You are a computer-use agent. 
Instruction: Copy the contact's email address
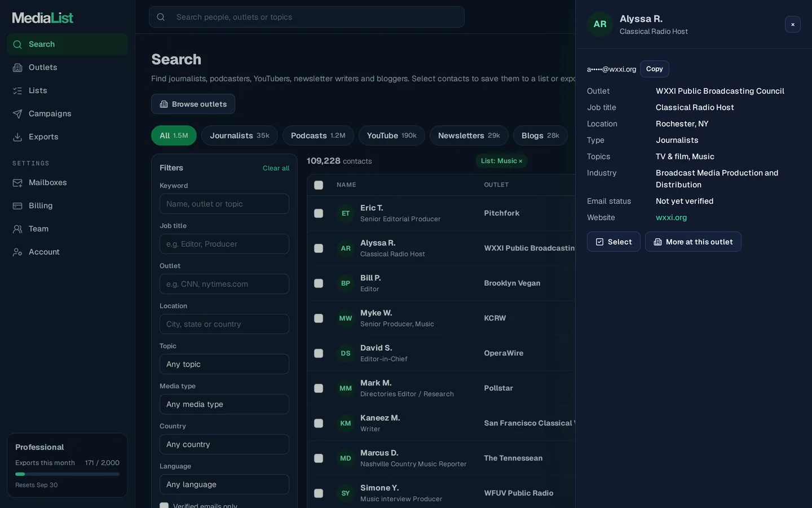pos(654,69)
